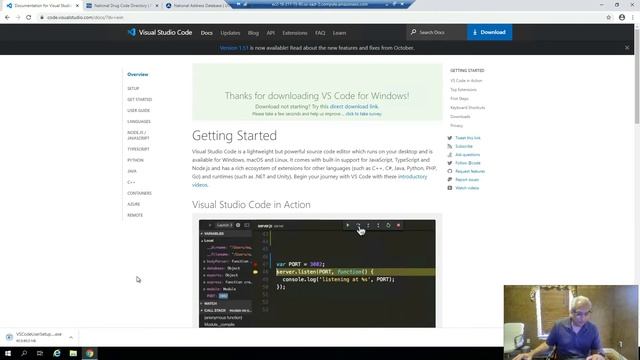640x360 pixels.
Task: Click the Stack Overflow icon beside Ask questions
Action: pyautogui.click(x=450, y=155)
